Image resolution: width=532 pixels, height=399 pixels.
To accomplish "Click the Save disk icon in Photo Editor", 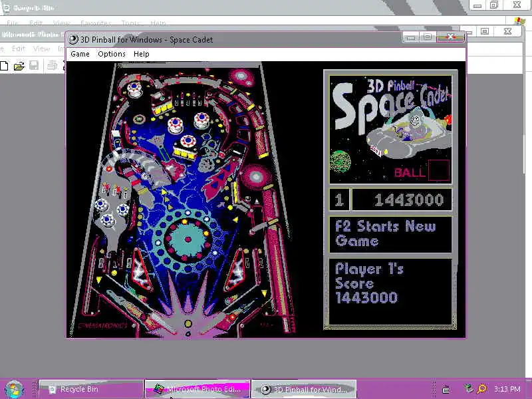I will click(x=34, y=65).
